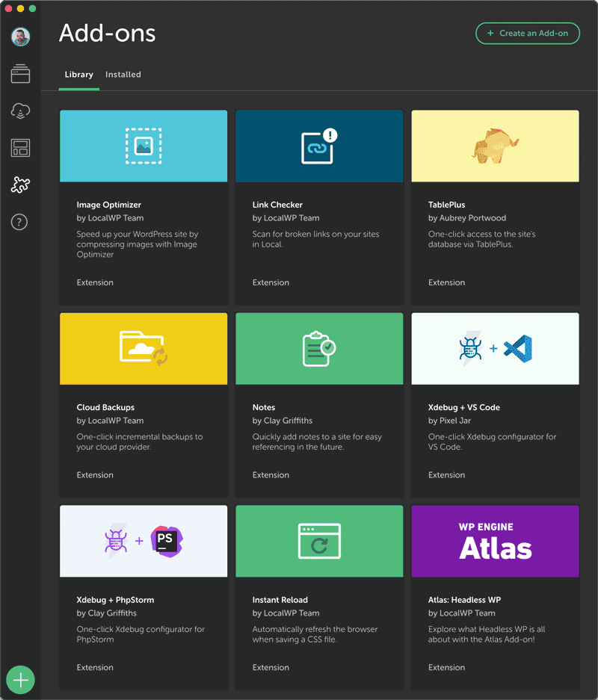Click the WP Engine Atlas banner

click(496, 541)
